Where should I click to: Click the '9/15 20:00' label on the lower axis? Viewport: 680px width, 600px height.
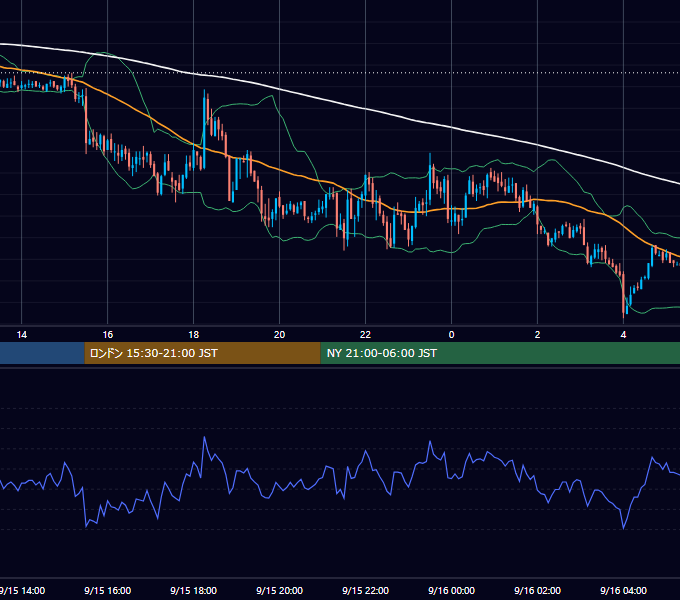click(x=279, y=590)
